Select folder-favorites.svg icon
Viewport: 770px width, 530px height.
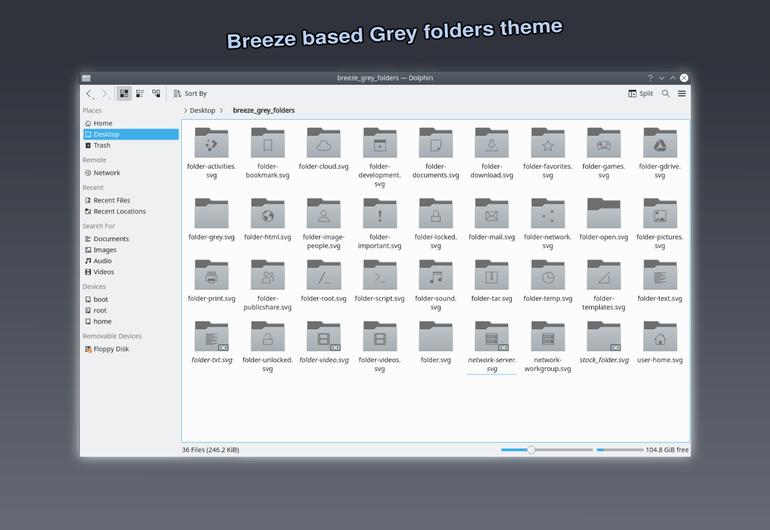[548, 142]
